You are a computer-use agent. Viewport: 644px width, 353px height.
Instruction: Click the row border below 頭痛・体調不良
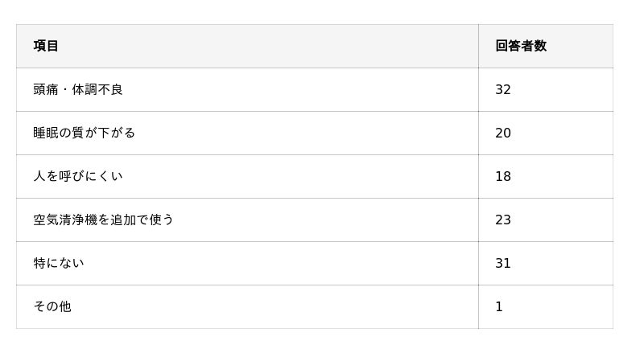tap(242, 111)
